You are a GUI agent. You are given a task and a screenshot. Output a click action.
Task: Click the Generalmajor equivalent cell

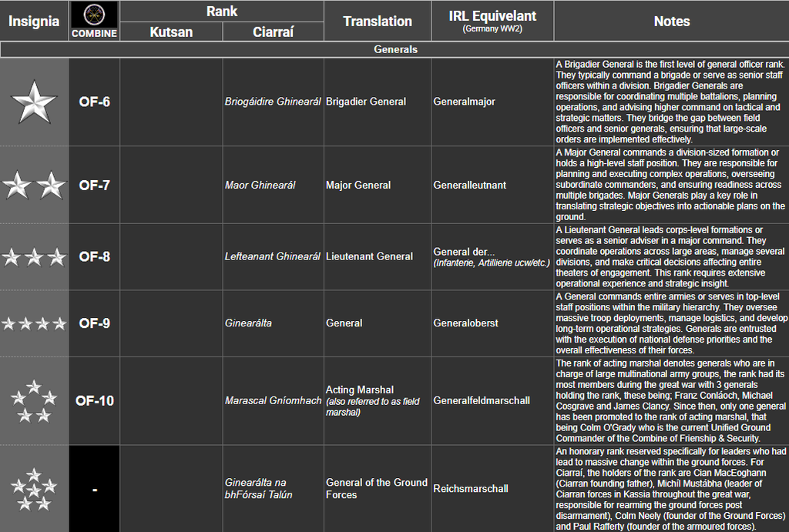(492, 102)
